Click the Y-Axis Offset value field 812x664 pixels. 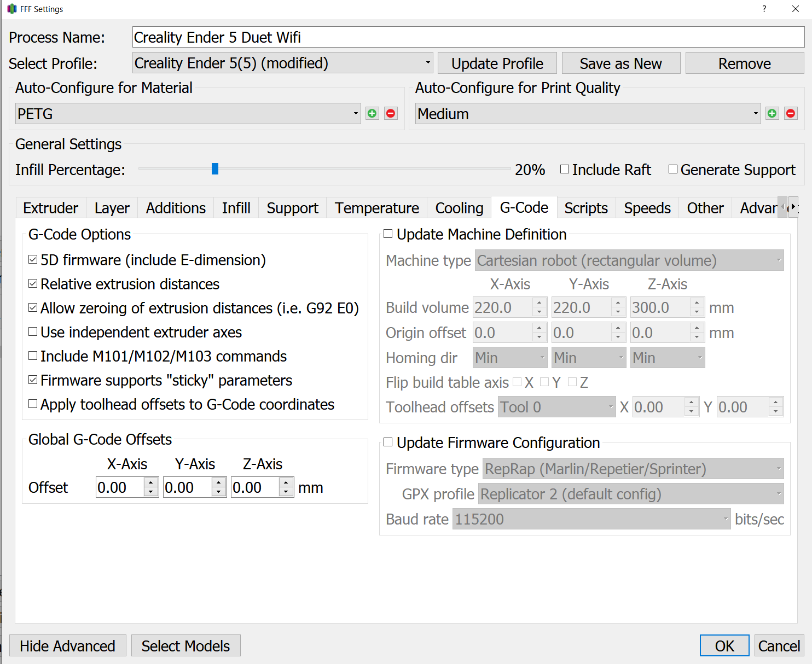[188, 487]
